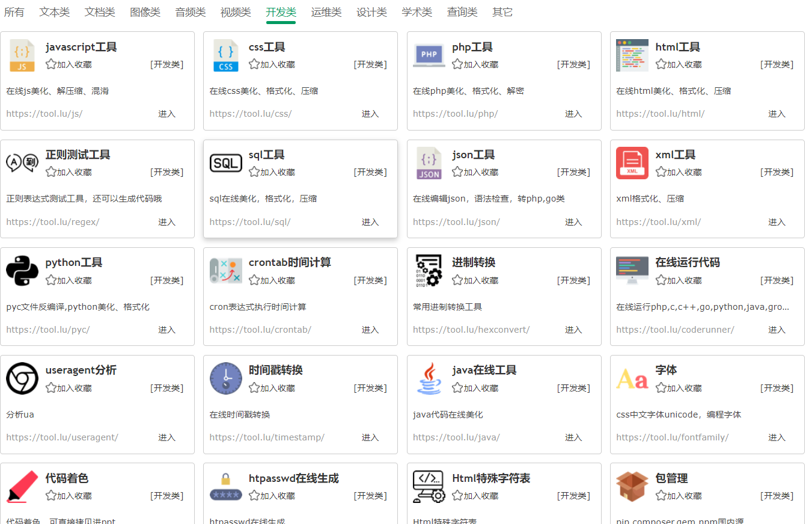
Task: Click the Python snake logo icon
Action: click(x=22, y=270)
